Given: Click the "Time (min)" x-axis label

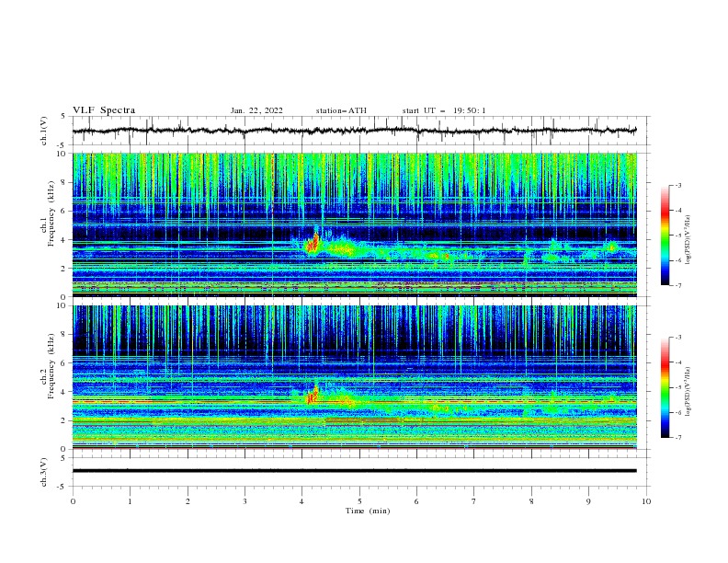Looking at the screenshot, I should tap(368, 511).
